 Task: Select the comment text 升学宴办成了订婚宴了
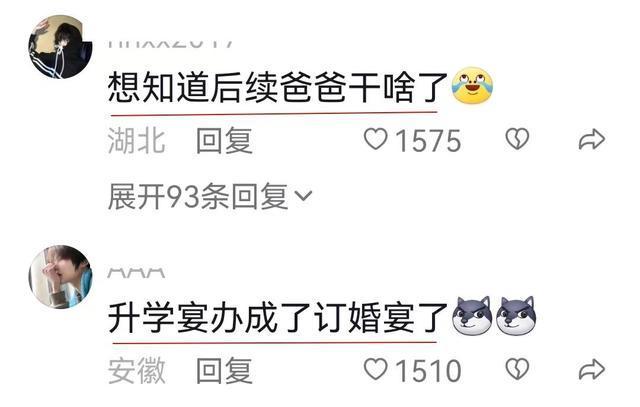tap(278, 316)
